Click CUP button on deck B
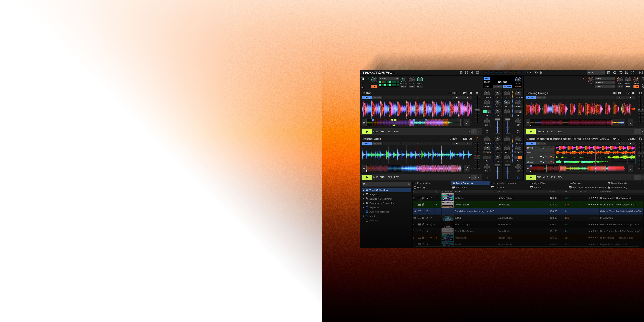 pos(546,131)
